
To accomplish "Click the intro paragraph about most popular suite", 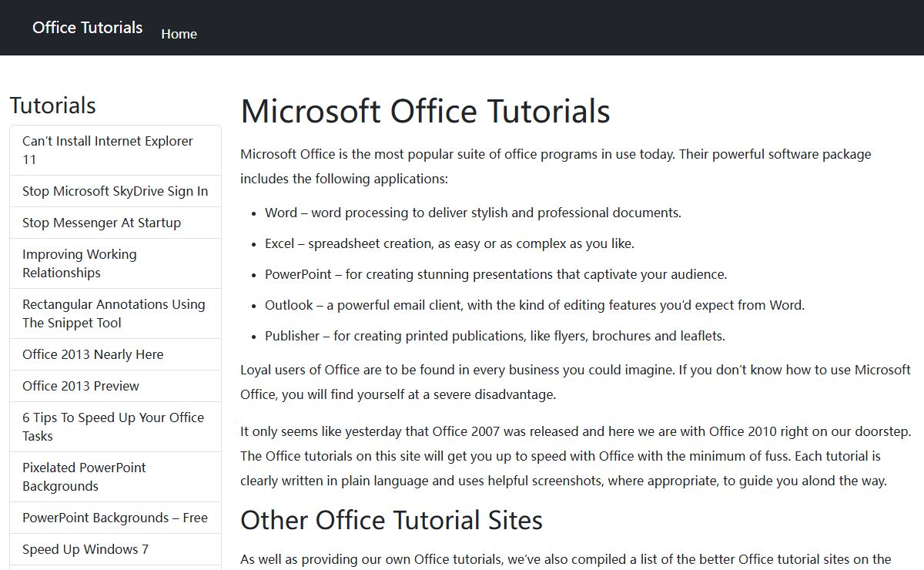I will point(556,166).
